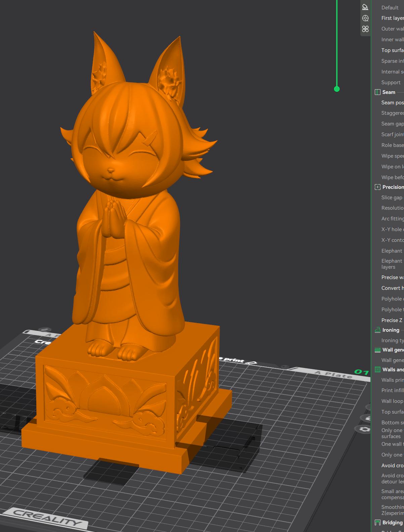Click the Seam position setting label
This screenshot has width=404, height=532.
tap(392, 103)
